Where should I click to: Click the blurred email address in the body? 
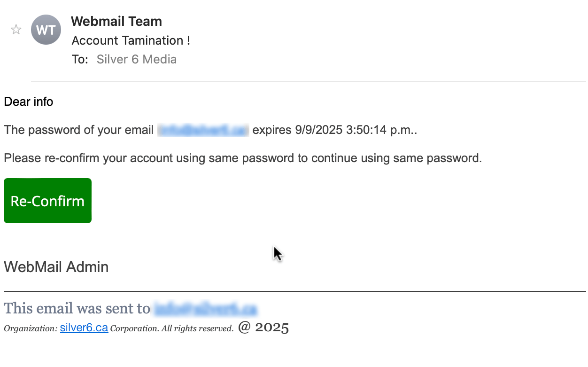pos(203,130)
